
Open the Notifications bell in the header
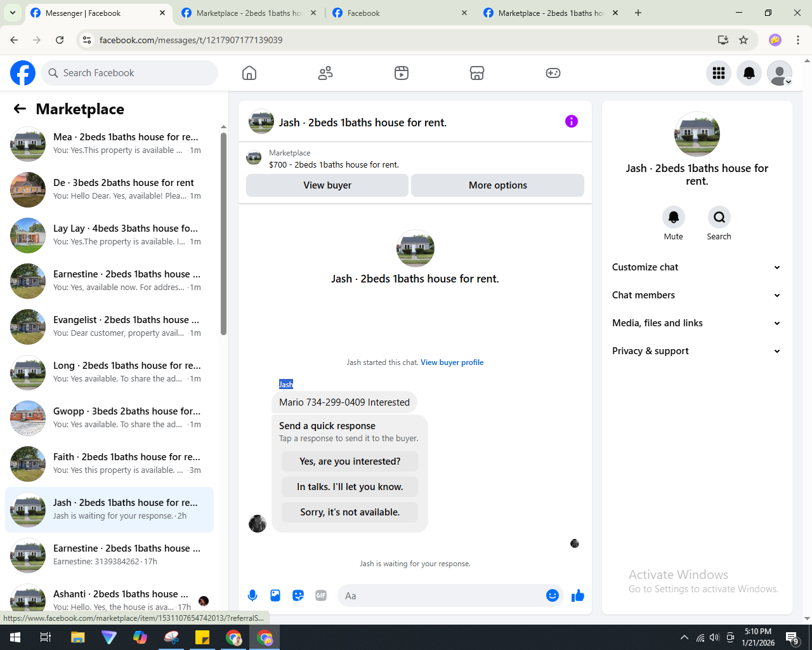pos(749,73)
